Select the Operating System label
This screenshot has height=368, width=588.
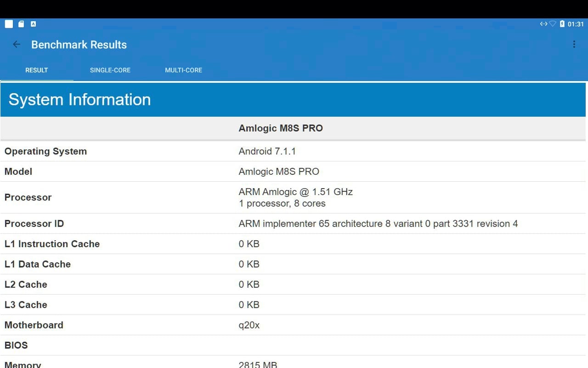pyautogui.click(x=45, y=151)
